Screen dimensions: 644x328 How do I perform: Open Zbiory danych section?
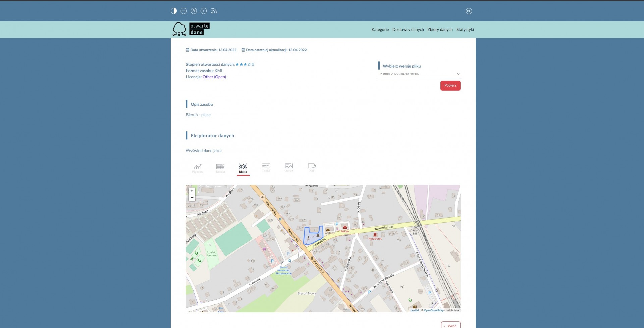point(440,30)
